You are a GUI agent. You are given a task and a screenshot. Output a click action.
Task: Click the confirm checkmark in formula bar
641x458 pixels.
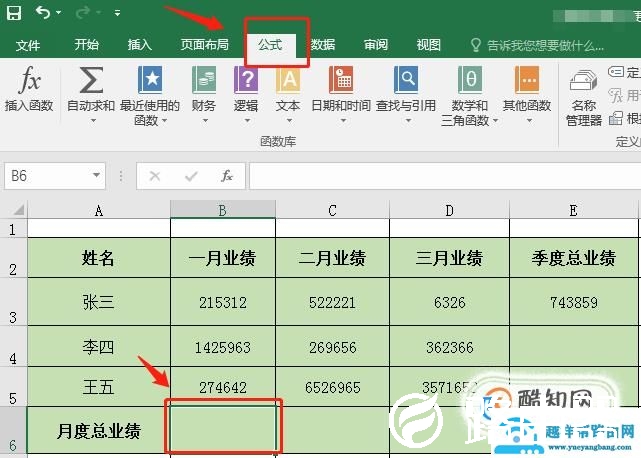(191, 176)
